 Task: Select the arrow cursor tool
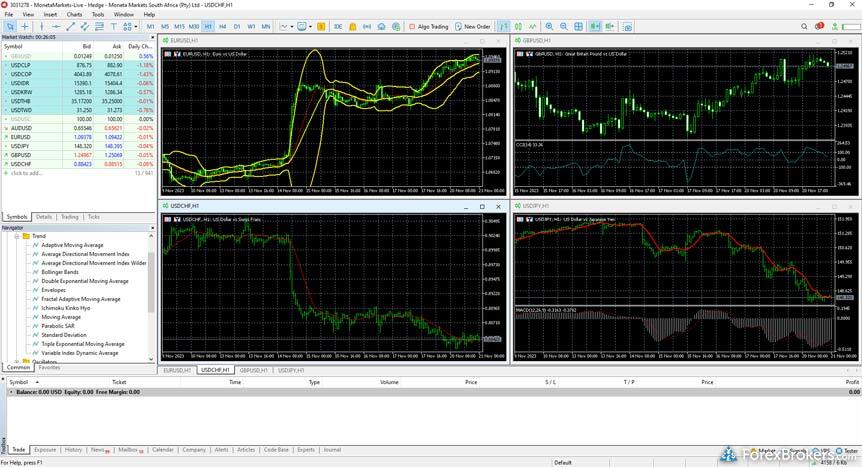pyautogui.click(x=10, y=26)
